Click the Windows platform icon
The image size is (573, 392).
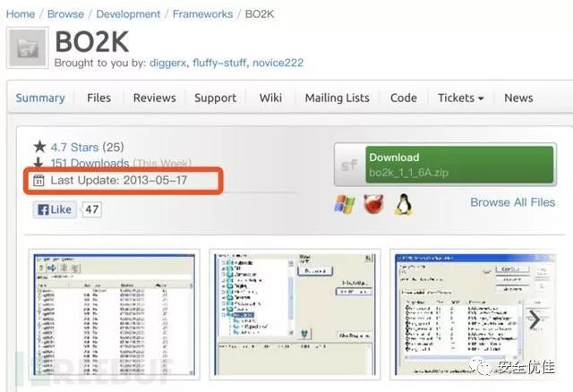click(345, 205)
